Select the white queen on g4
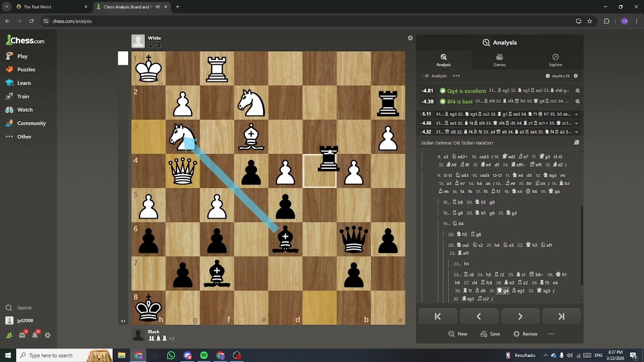The image size is (644, 362). click(183, 171)
